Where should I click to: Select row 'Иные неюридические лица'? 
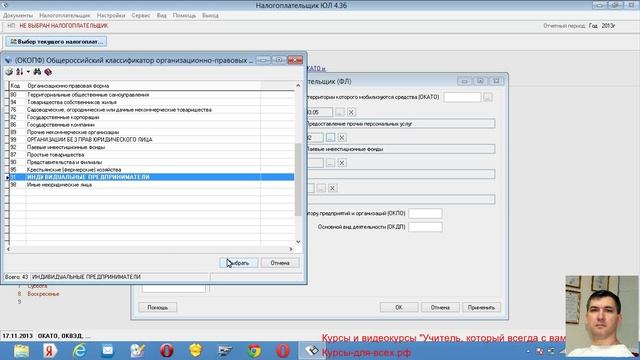[151, 184]
